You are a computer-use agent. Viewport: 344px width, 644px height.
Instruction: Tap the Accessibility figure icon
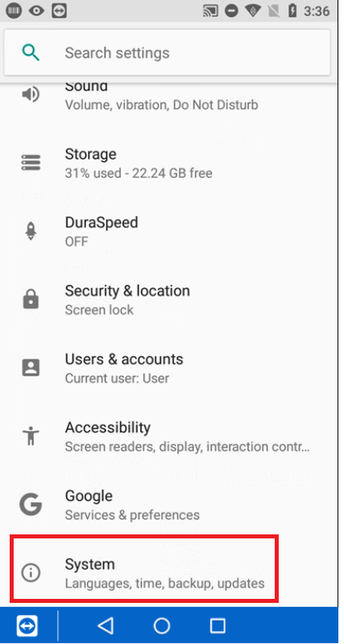[x=31, y=436]
